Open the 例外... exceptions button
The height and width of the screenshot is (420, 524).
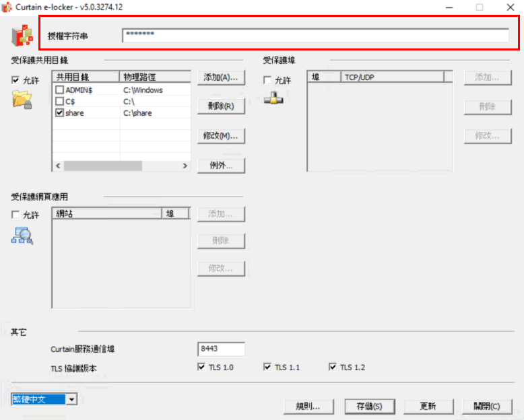click(221, 166)
